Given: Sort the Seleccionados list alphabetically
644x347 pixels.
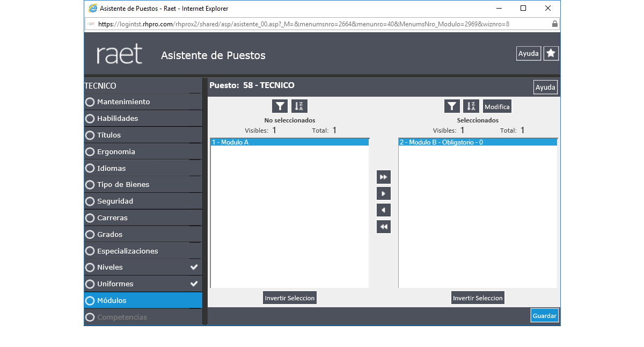Looking at the screenshot, I should pos(471,106).
